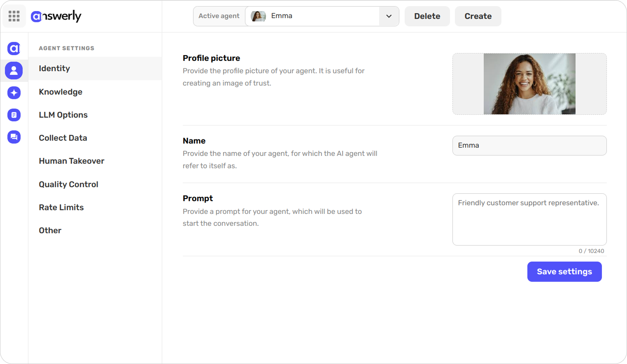Click the Prompt section heading
Screen dimensions: 627x364
pos(198,198)
